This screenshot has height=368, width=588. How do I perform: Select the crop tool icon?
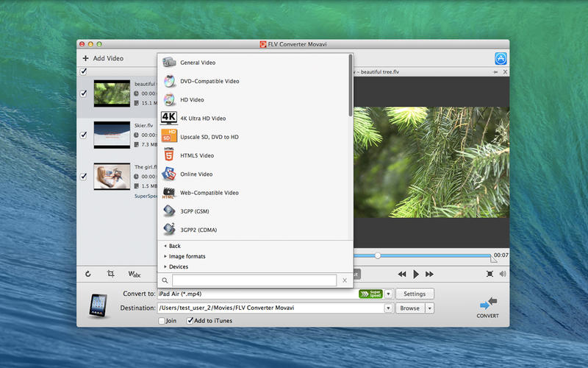[x=110, y=274]
